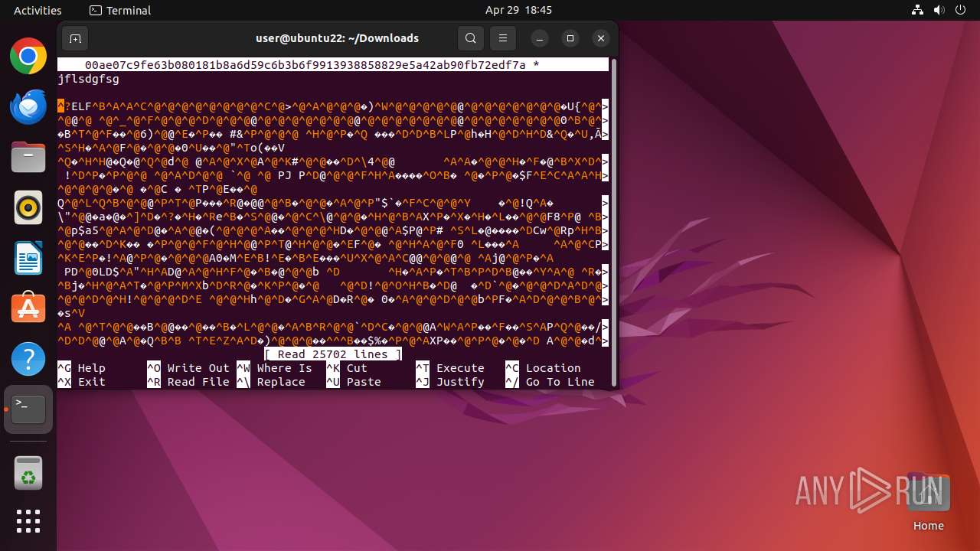
Task: Click the '?ELF' header text
Action: (x=78, y=106)
